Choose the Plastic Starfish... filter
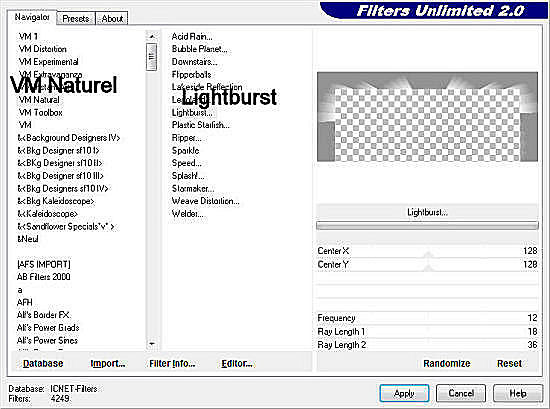 (201, 125)
